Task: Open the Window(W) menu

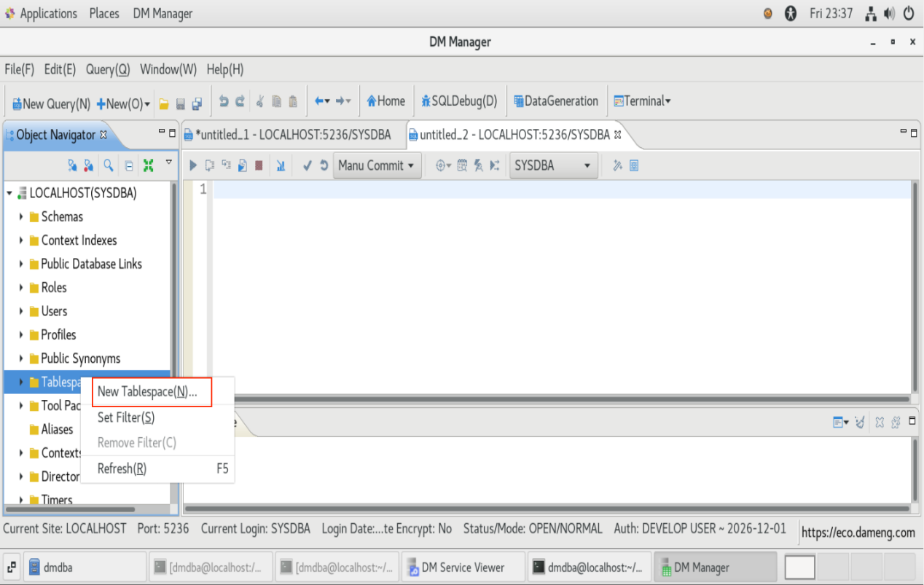Action: (168, 69)
